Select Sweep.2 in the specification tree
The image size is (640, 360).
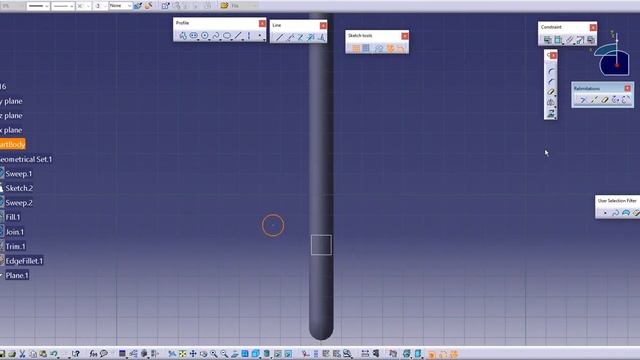[19, 203]
